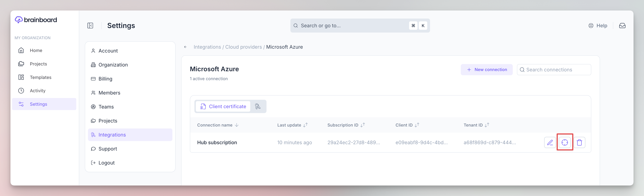
Task: Click the New connection button
Action: click(x=487, y=70)
